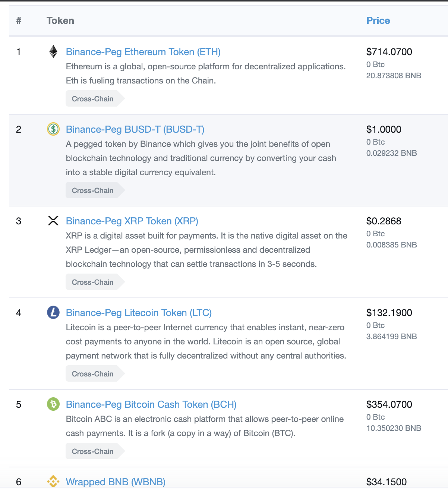Click Cross-Chain tag under Litecoin token
Image resolution: width=448 pixels, height=489 pixels.
point(93,374)
